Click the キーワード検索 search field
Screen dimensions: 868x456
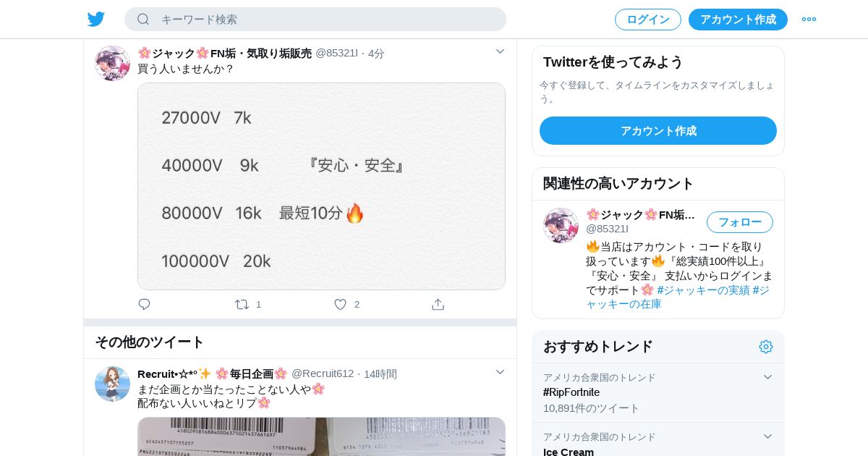pos(315,20)
